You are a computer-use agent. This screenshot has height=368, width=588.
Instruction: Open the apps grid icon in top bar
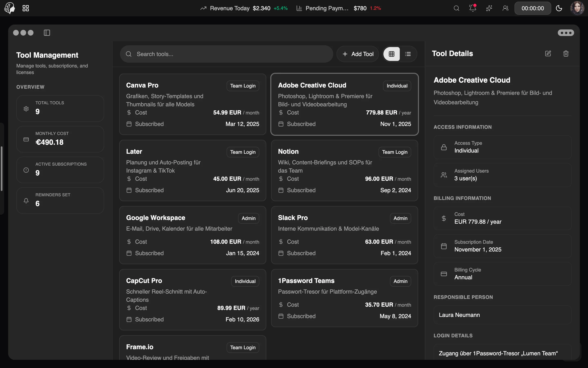click(26, 8)
